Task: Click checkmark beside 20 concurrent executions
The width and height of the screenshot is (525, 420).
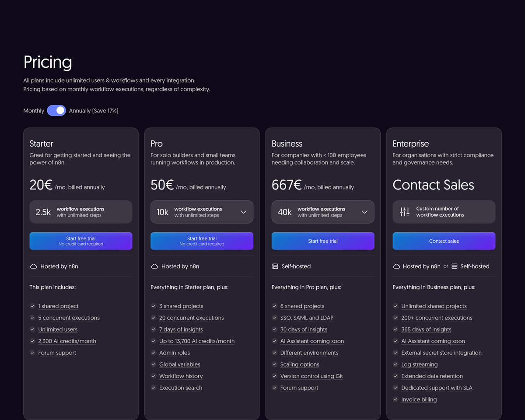Action: [x=154, y=318]
